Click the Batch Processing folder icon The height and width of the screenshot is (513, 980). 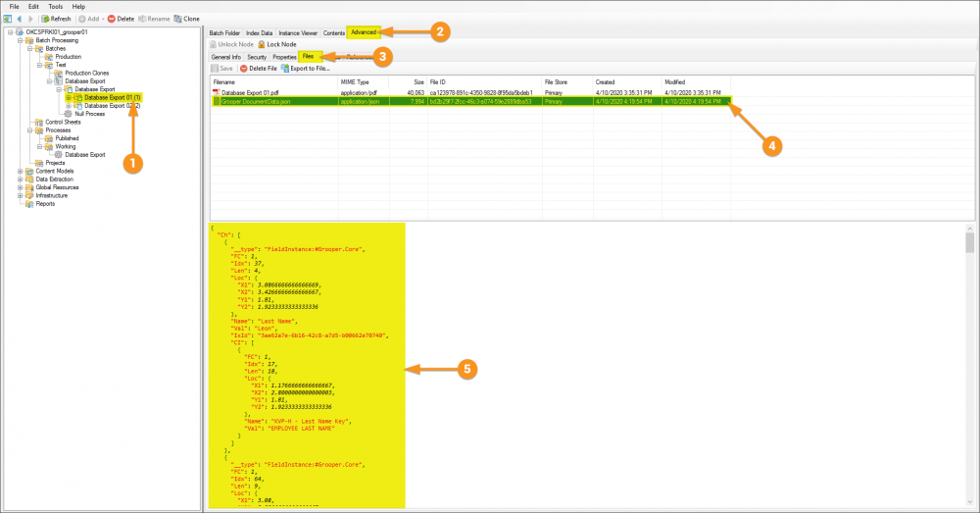pos(29,40)
